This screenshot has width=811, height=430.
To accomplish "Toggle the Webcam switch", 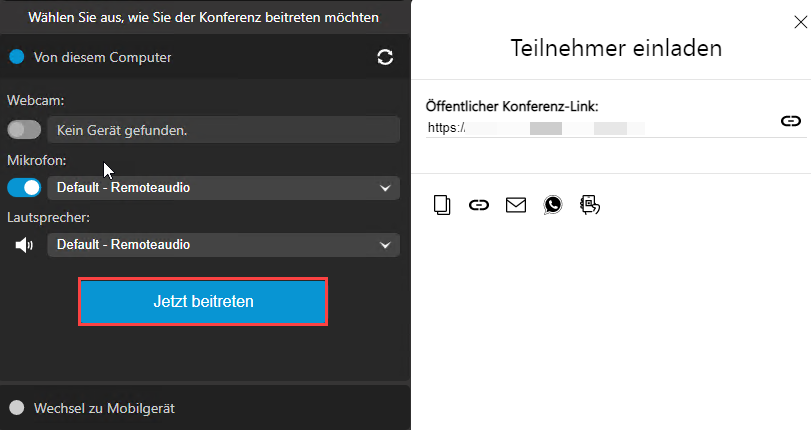I will coord(24,129).
